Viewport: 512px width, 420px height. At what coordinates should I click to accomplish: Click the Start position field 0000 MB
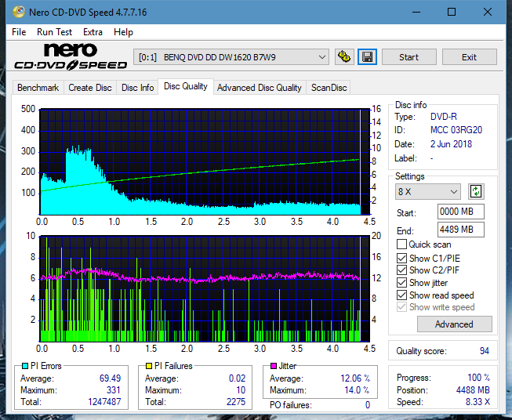[461, 212]
